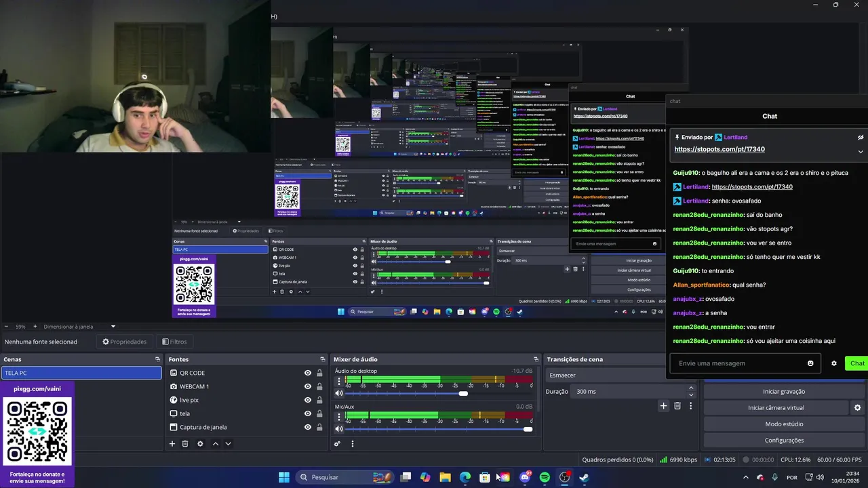Open Lertiland's stopots link in chat
Viewport: 868px width, 488px height.
(752, 187)
